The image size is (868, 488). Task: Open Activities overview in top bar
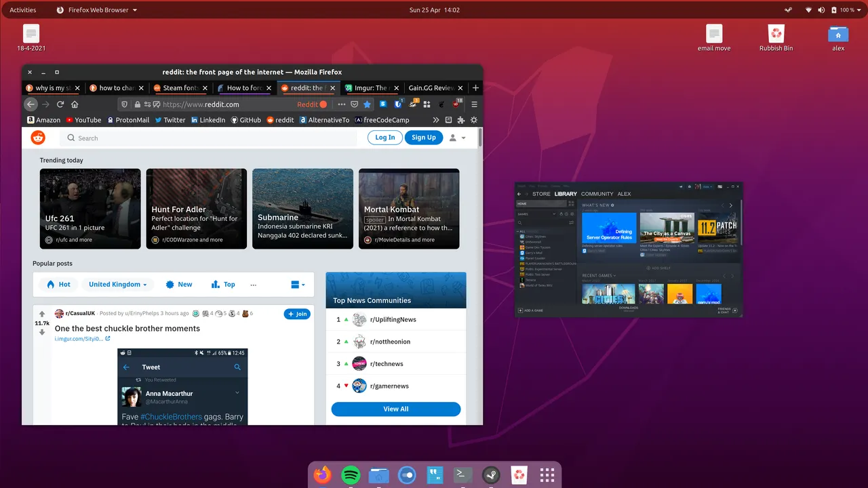23,10
